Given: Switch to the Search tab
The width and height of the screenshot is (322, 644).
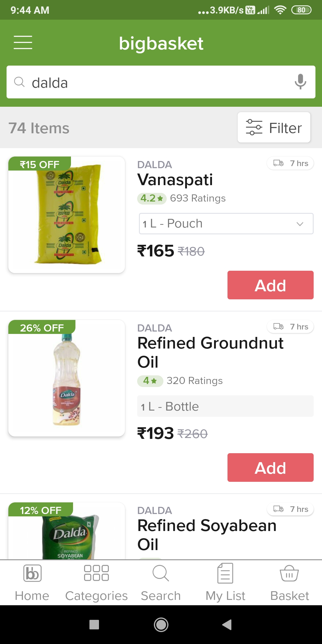Looking at the screenshot, I should pos(161,583).
